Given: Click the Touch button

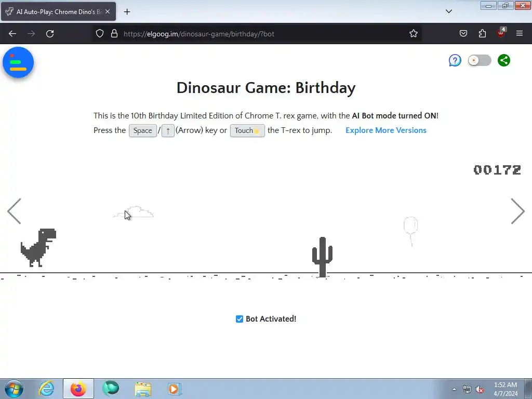Looking at the screenshot, I should [x=247, y=130].
